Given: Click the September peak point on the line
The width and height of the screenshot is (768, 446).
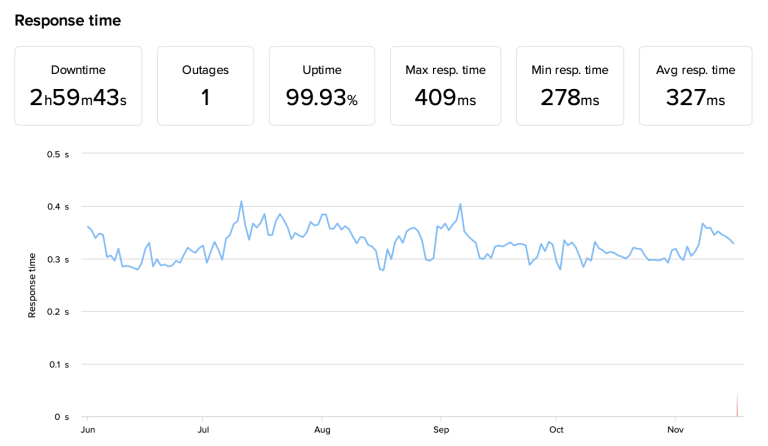Looking at the screenshot, I should [460, 204].
